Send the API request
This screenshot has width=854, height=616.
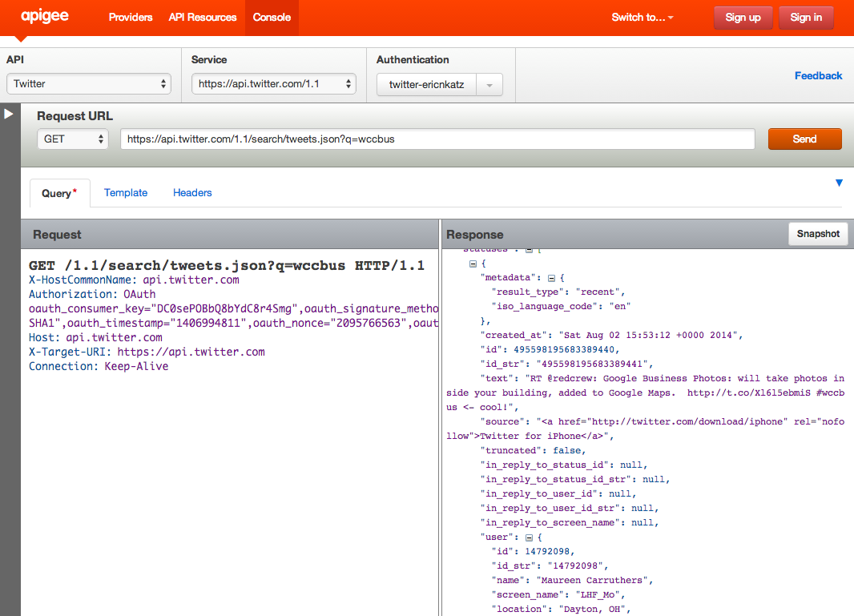click(x=804, y=139)
